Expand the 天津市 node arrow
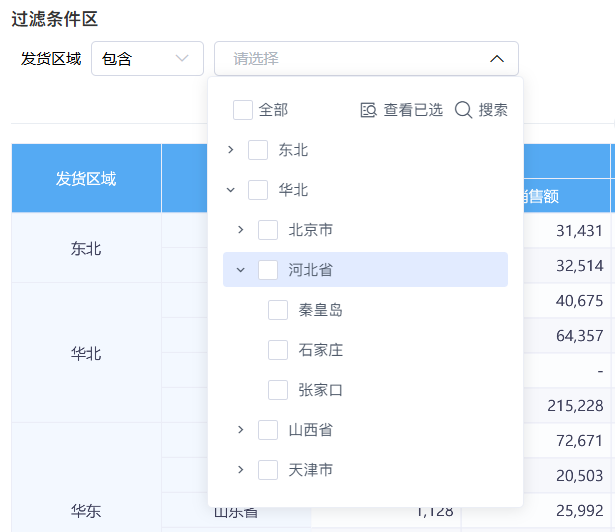 coord(240,470)
